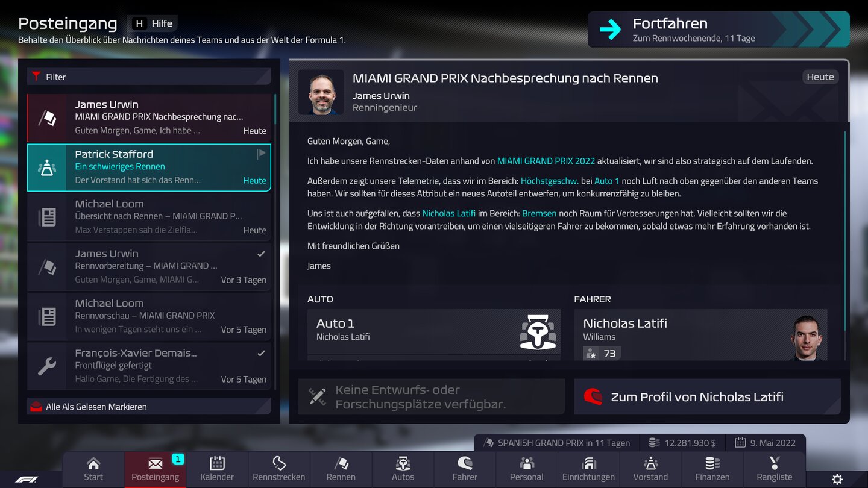Open the Fahrer tab

tap(465, 469)
